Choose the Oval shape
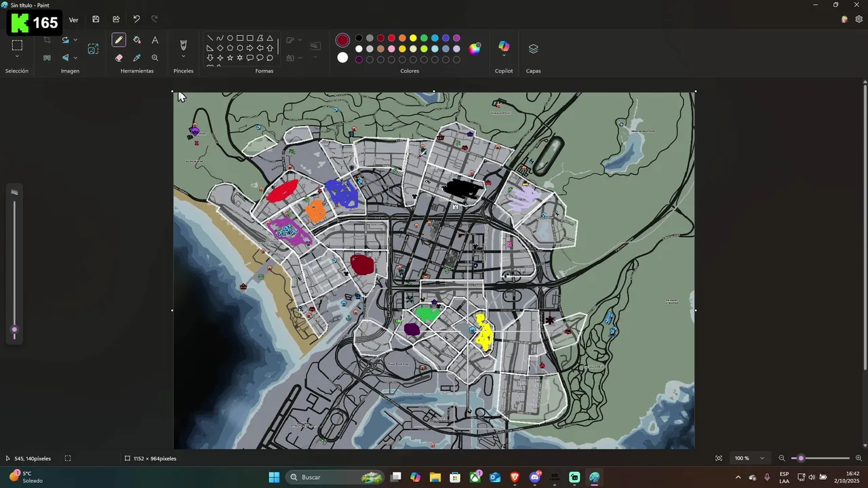 pos(230,38)
